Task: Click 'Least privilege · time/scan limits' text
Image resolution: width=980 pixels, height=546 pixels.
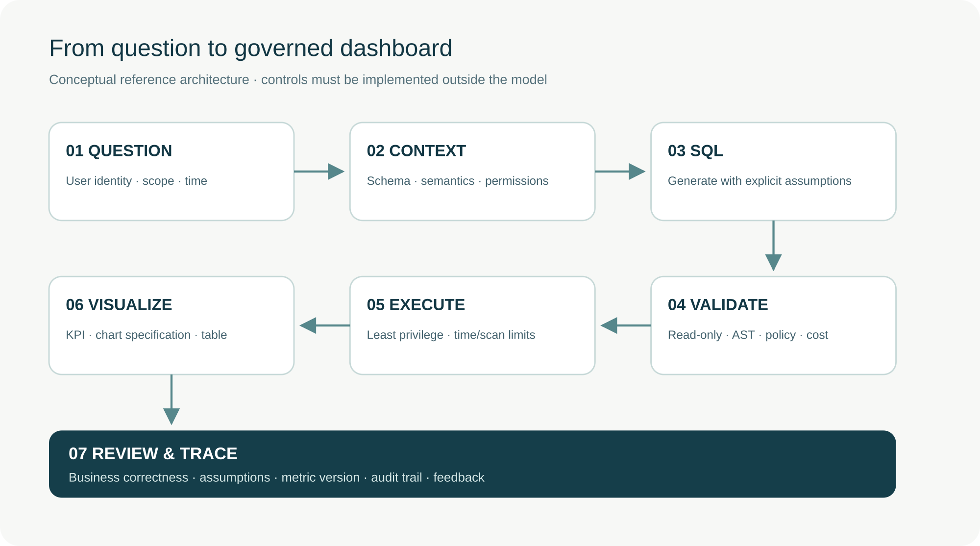Action: pos(451,335)
